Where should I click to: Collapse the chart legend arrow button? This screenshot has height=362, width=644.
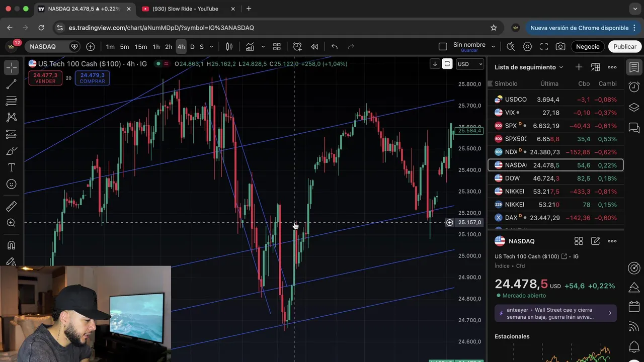click(x=435, y=64)
